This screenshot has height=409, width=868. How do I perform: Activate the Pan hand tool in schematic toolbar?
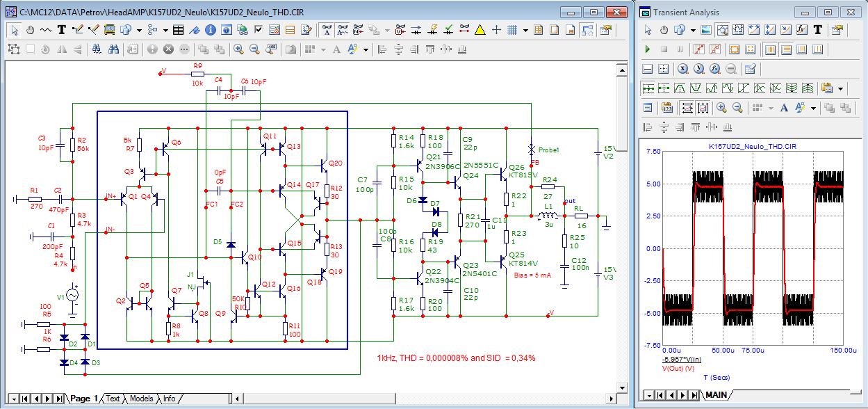tap(30, 30)
